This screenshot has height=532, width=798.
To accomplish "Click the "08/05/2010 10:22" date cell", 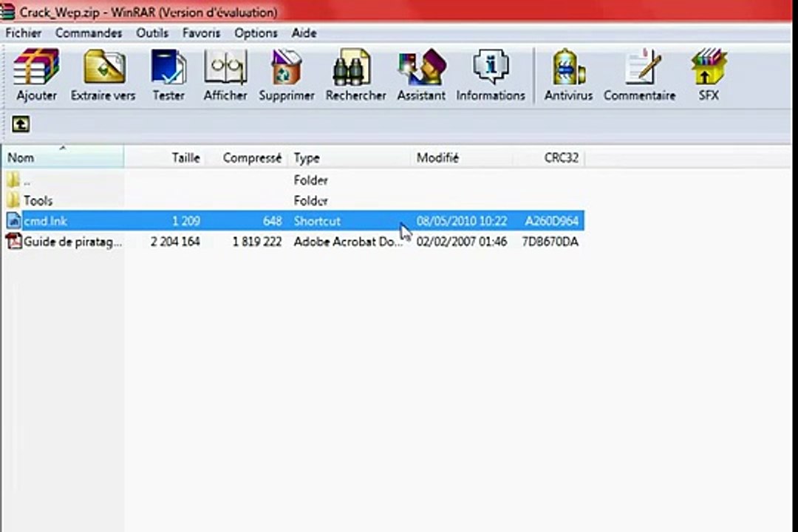I will [x=462, y=221].
